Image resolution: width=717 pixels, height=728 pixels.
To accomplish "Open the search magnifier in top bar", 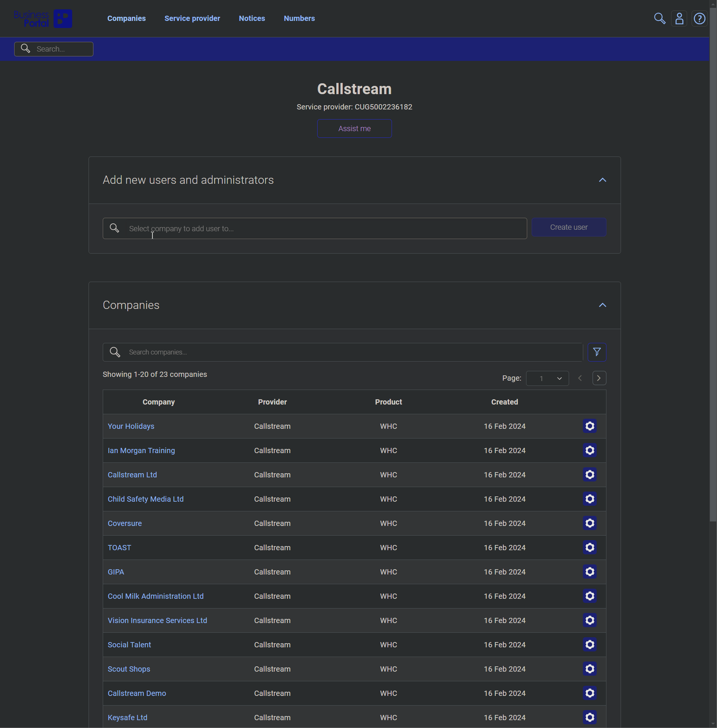I will pyautogui.click(x=659, y=18).
